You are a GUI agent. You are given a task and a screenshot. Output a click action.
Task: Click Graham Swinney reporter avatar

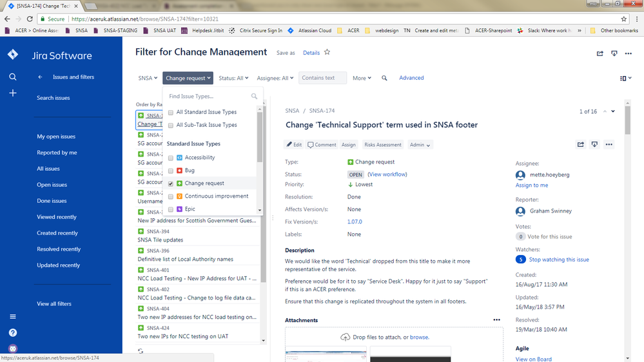tap(520, 211)
